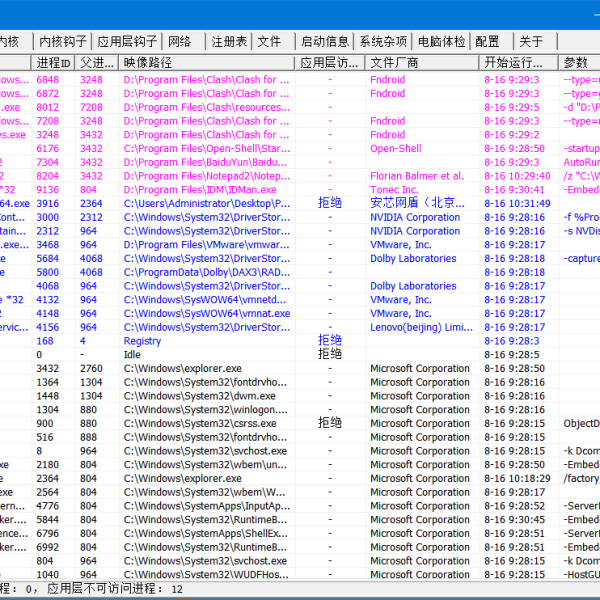
Task: Click explorer.exe row with ID 2364
Action: 300,479
